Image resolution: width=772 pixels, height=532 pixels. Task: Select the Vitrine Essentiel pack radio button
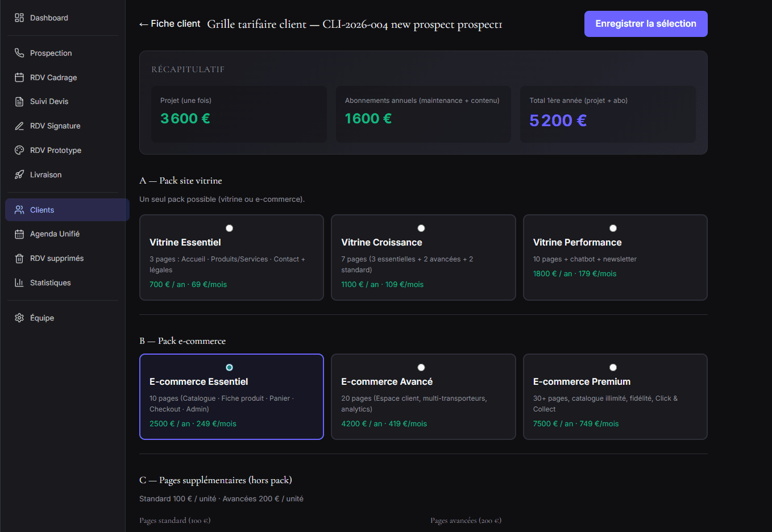pos(229,228)
